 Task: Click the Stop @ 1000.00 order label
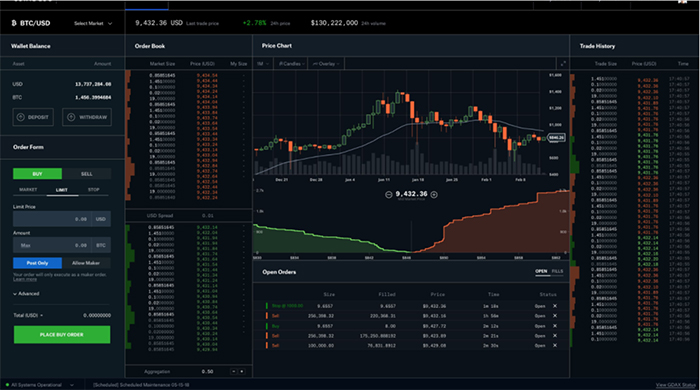coord(287,306)
